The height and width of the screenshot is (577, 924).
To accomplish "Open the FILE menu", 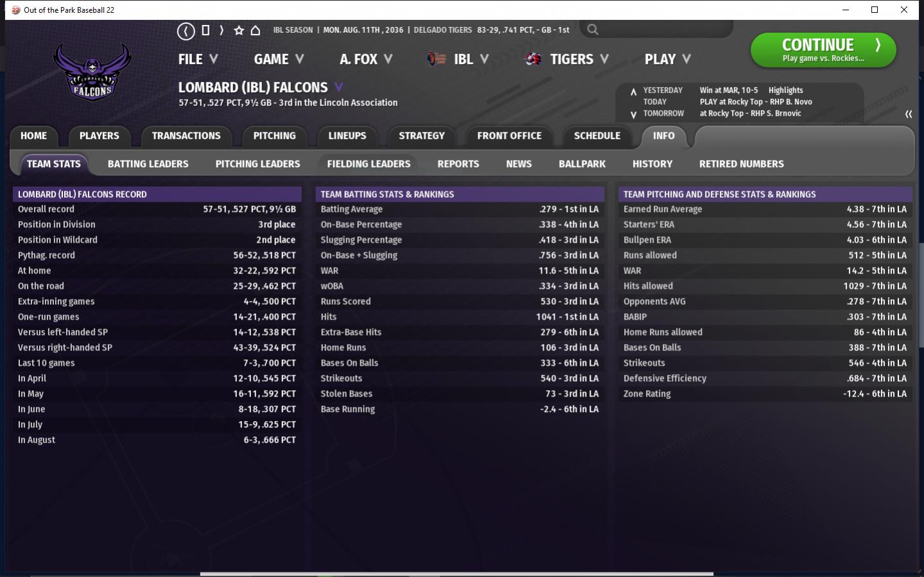I will point(198,59).
